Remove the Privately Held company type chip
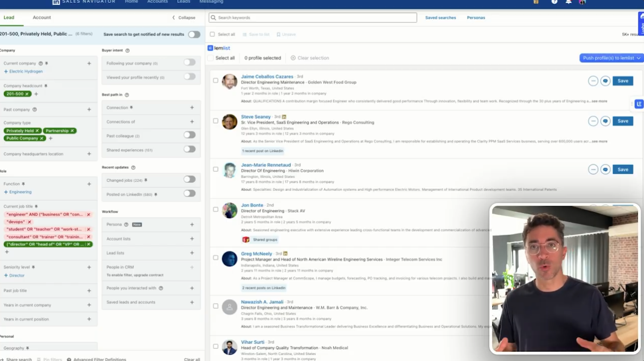 pos(37,131)
